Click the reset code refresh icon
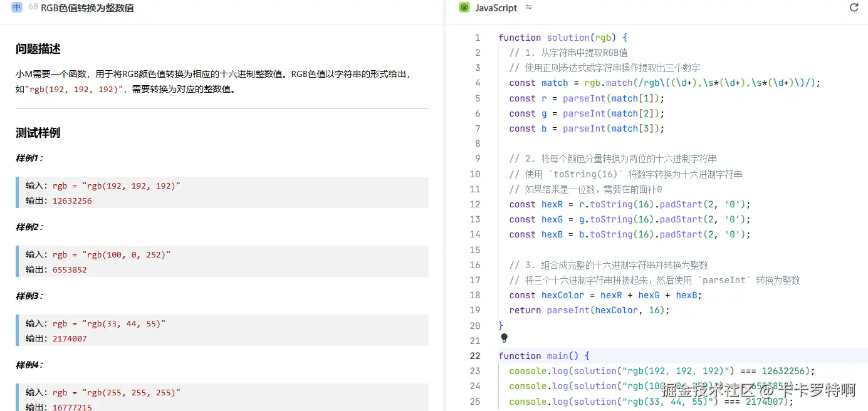The height and width of the screenshot is (411, 868). point(854,8)
